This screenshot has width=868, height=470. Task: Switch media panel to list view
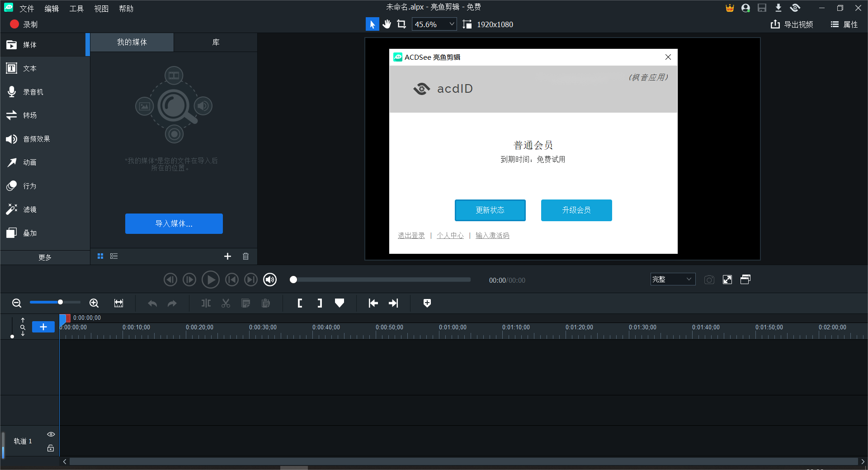click(114, 256)
